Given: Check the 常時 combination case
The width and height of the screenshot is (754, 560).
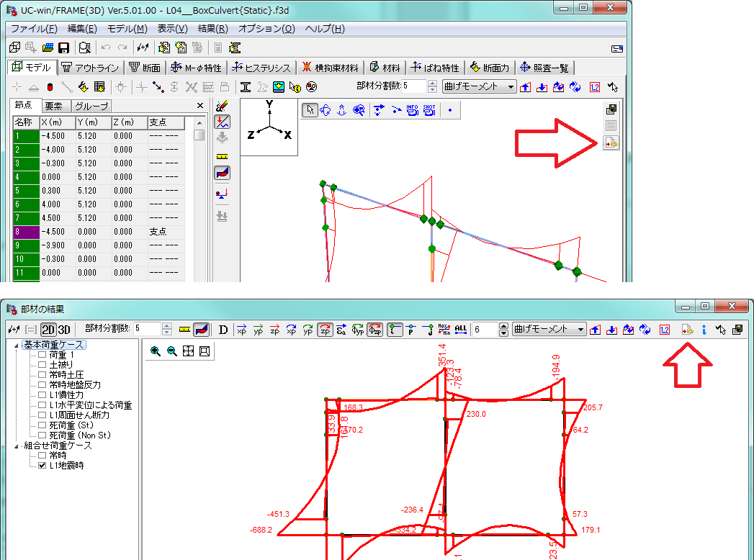Looking at the screenshot, I should pyautogui.click(x=42, y=456).
